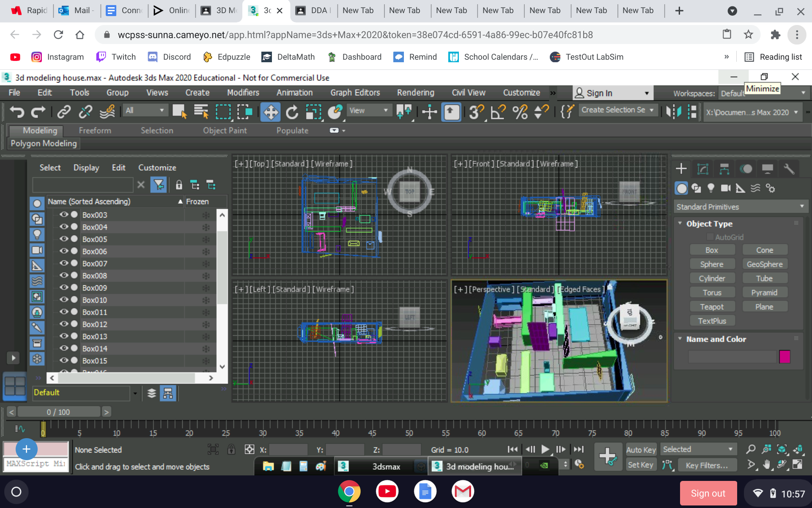Open the Rendering menu
Image resolution: width=812 pixels, height=508 pixels.
tap(415, 92)
